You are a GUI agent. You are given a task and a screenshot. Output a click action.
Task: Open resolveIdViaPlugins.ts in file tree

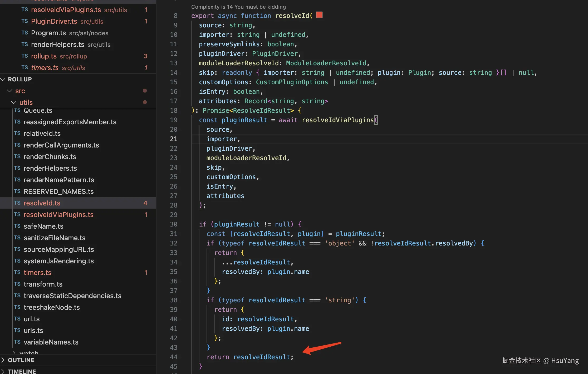[58, 215]
